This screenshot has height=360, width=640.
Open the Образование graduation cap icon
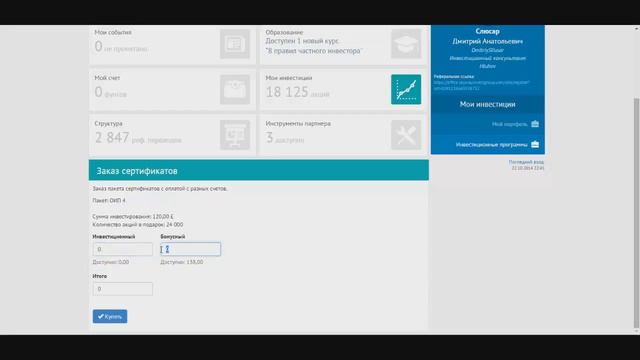[x=406, y=44]
